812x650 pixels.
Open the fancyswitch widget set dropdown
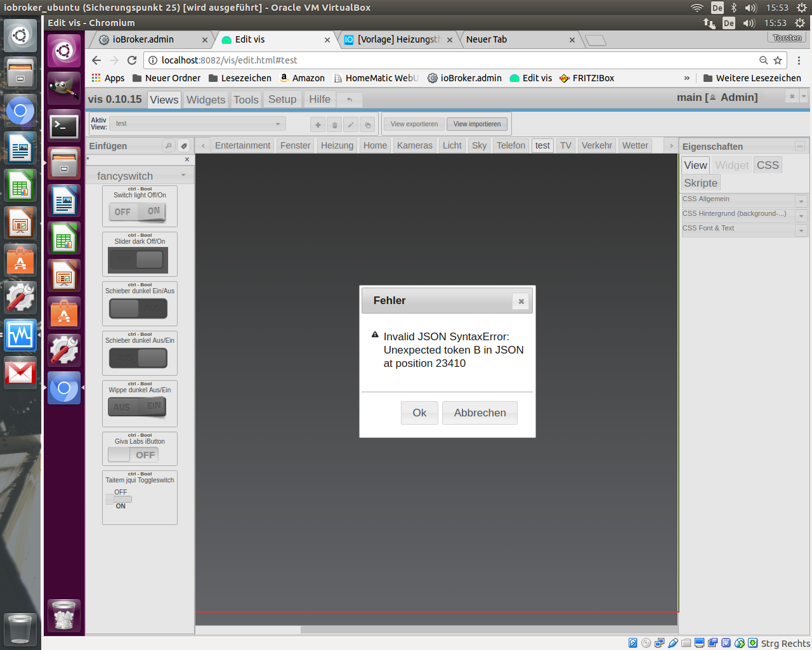click(x=140, y=176)
